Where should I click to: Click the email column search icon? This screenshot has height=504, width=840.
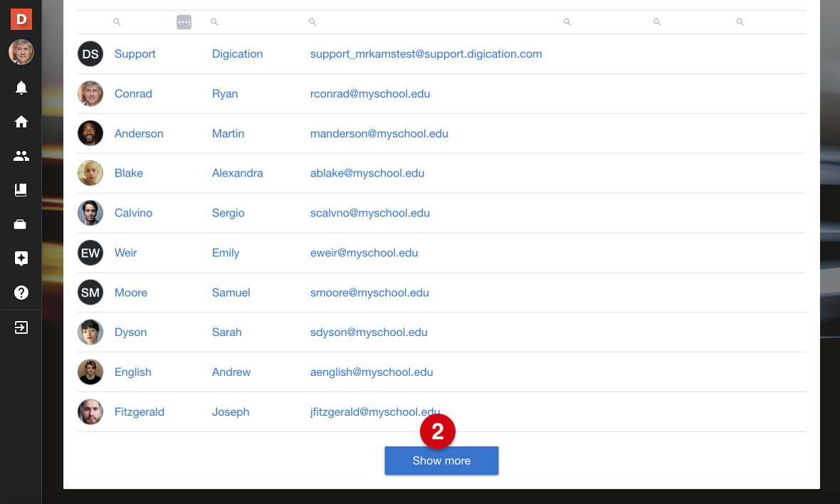coord(313,22)
